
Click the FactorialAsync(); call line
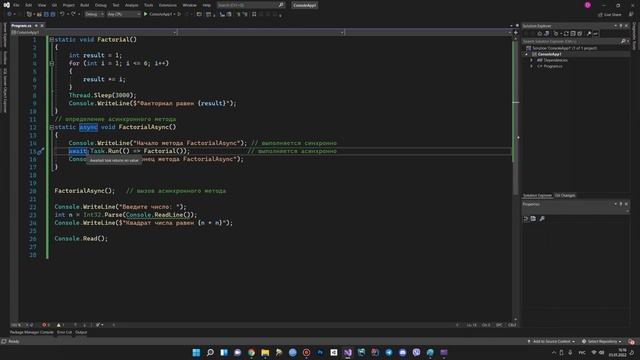pyautogui.click(x=84, y=191)
